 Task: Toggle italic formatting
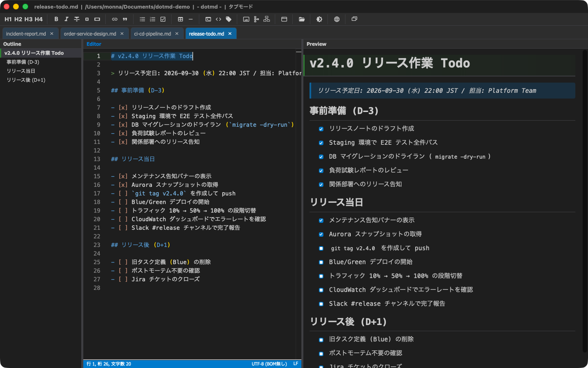coord(67,19)
